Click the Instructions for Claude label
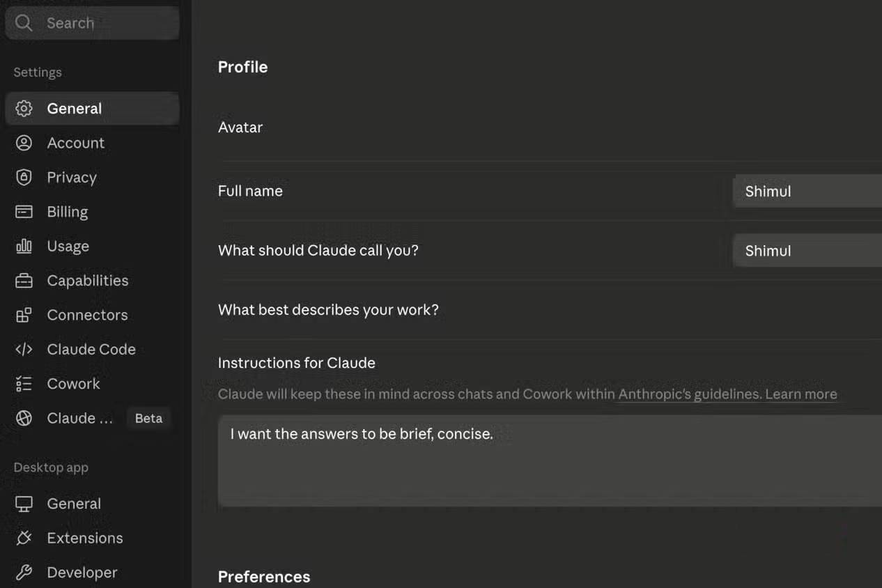Viewport: 882px width, 588px height. point(297,363)
